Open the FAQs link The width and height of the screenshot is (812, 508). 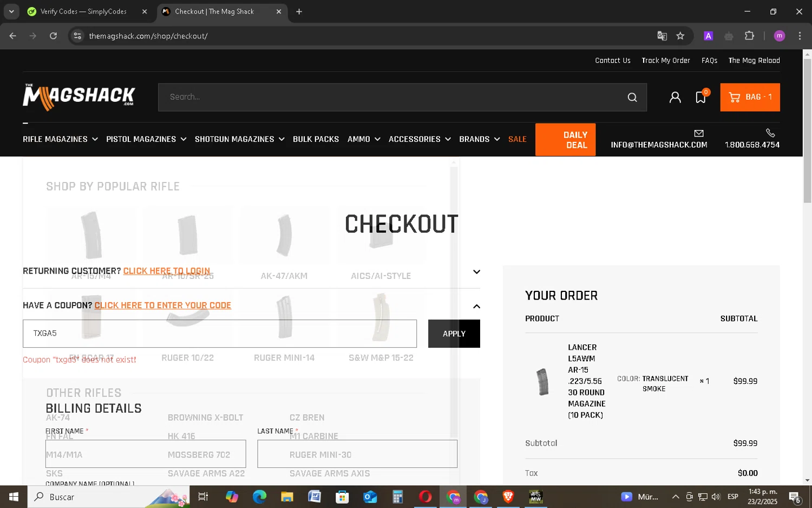tap(709, 60)
